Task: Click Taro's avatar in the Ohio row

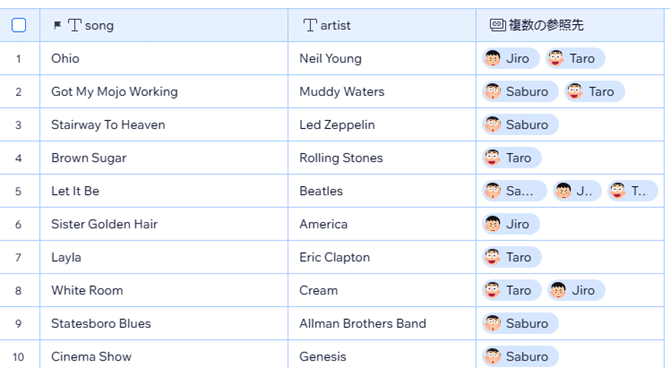Action: pyautogui.click(x=556, y=58)
